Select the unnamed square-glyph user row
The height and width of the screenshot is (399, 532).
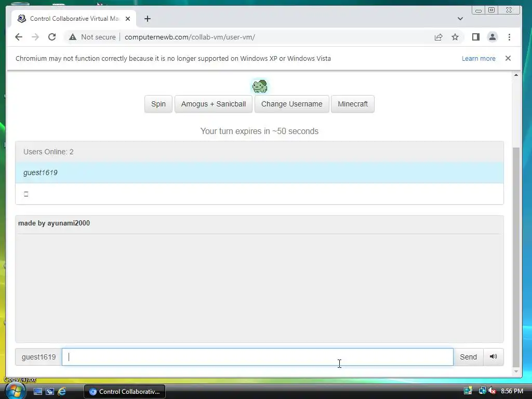tap(259, 194)
